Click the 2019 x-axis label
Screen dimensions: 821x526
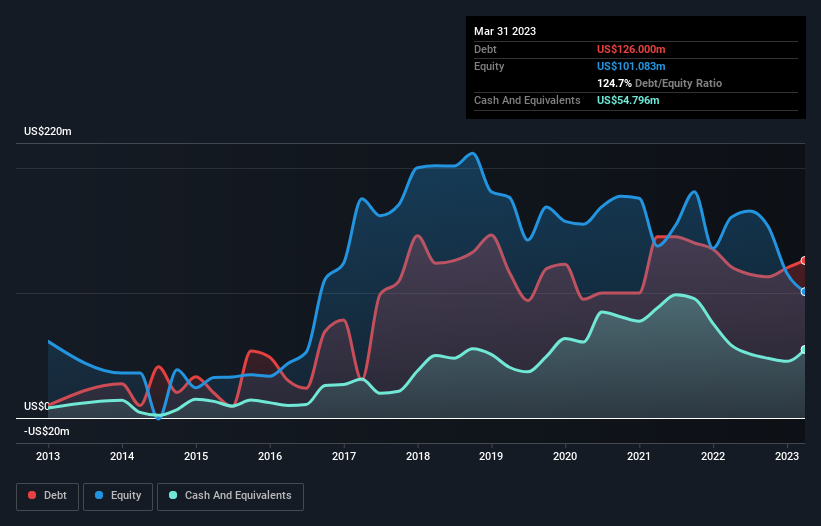(491, 456)
